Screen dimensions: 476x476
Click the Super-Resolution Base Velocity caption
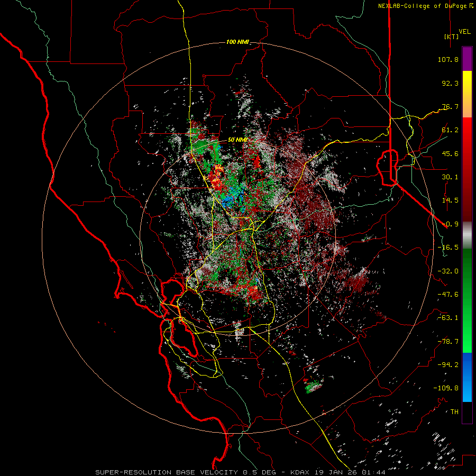(240, 472)
